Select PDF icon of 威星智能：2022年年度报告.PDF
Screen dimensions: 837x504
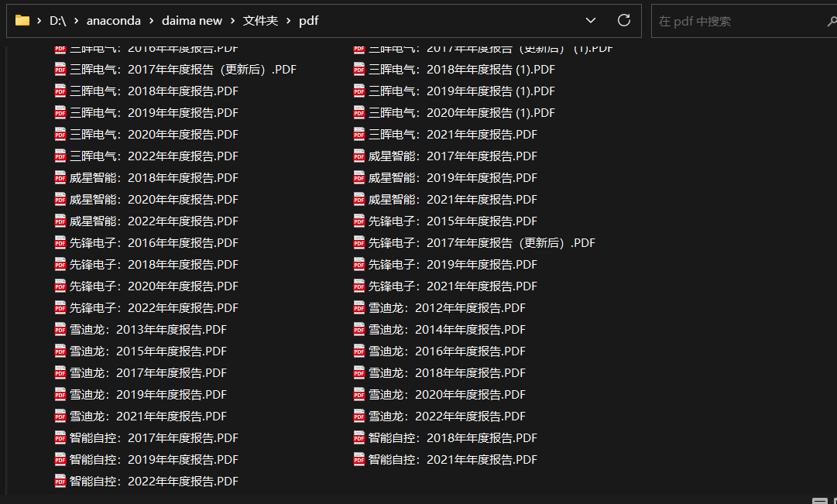click(60, 221)
